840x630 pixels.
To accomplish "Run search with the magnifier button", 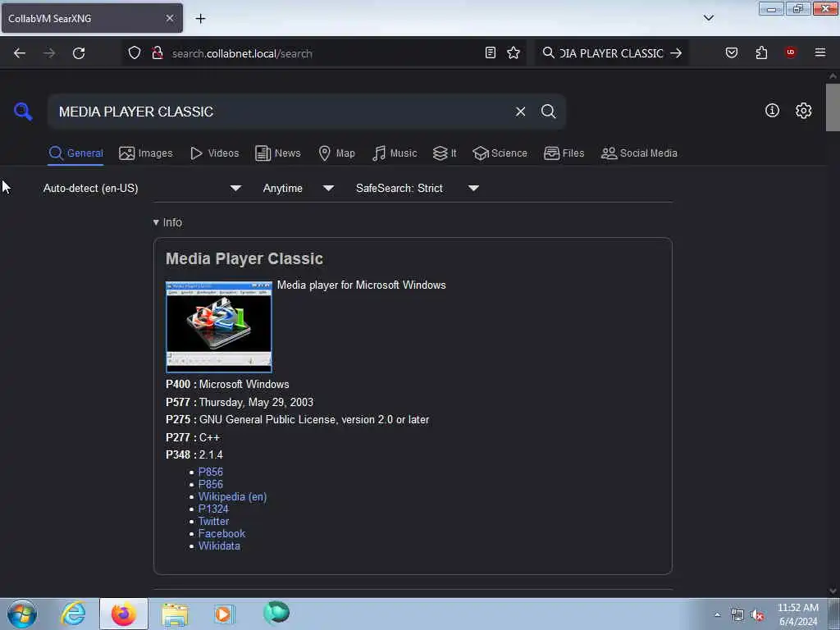I will tap(548, 112).
